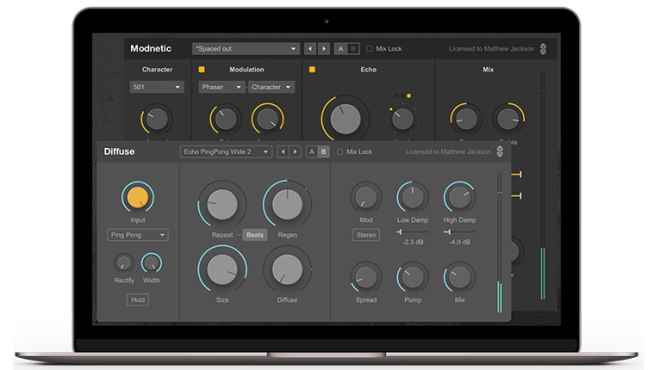This screenshot has width=660, height=370.
Task: Open the Character modulation dropdown in Modnetic
Action: [271, 87]
